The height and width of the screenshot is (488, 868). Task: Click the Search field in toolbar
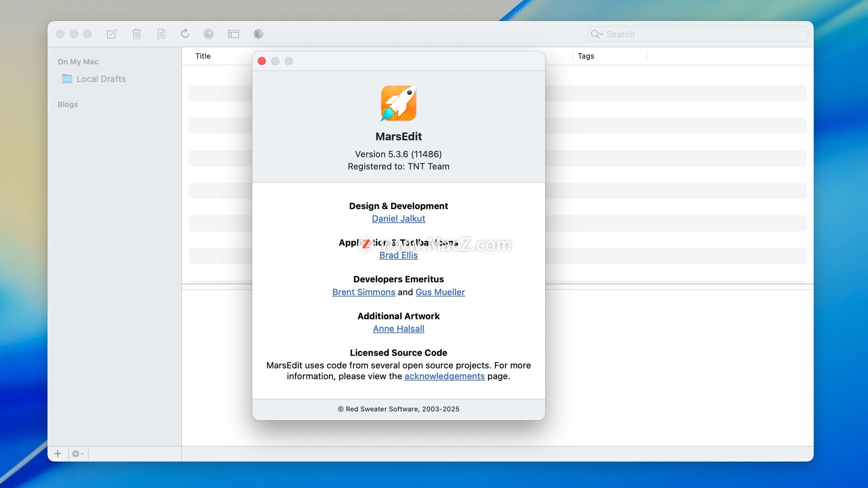pos(698,34)
